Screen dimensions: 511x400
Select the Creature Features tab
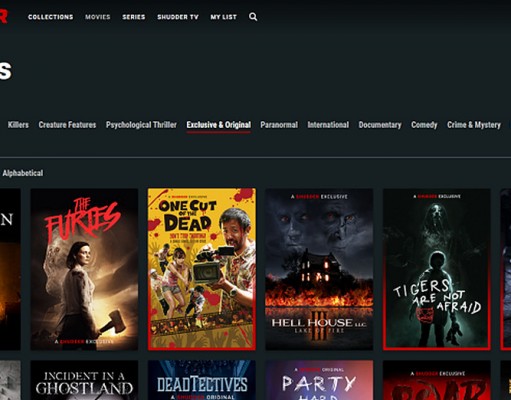click(x=67, y=125)
